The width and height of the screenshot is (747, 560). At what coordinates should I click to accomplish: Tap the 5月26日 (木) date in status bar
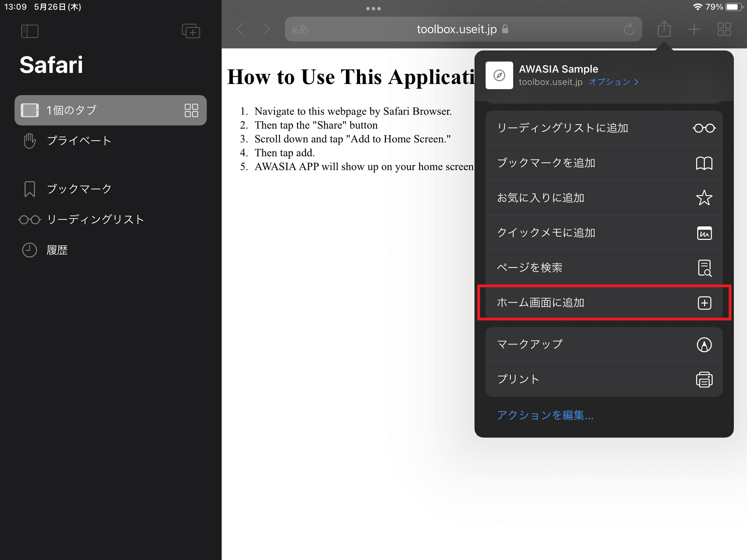point(58,7)
